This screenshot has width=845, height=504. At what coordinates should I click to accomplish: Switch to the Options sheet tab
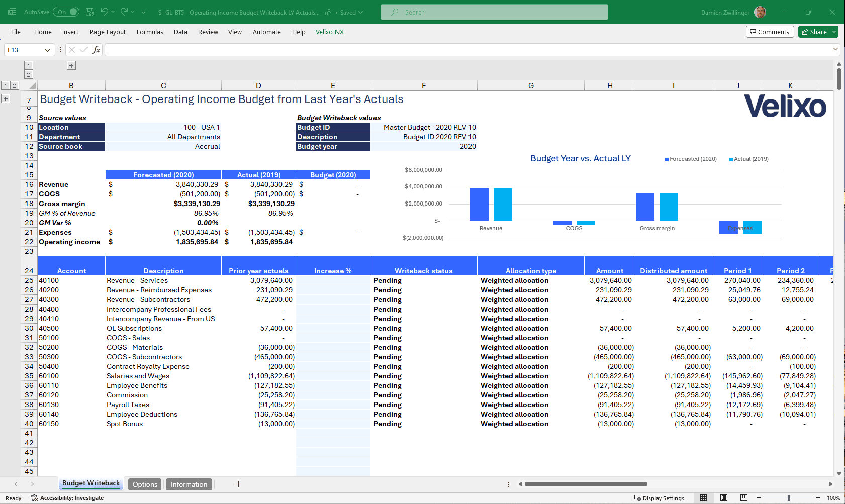145,484
